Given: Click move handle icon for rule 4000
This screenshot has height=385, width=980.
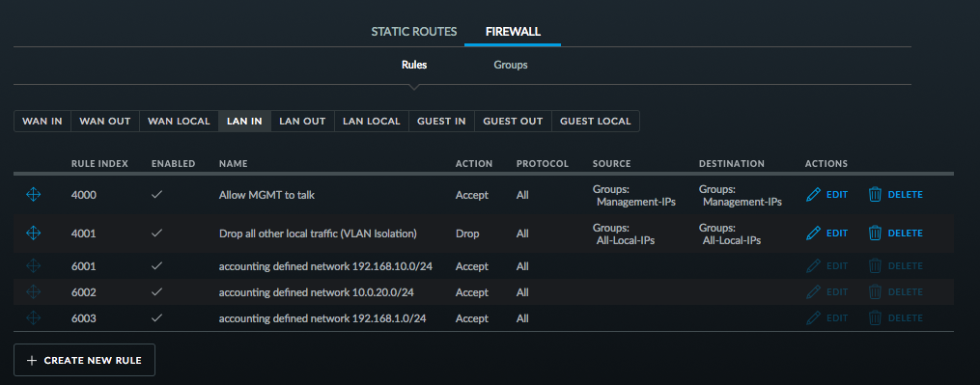Looking at the screenshot, I should (x=33, y=195).
